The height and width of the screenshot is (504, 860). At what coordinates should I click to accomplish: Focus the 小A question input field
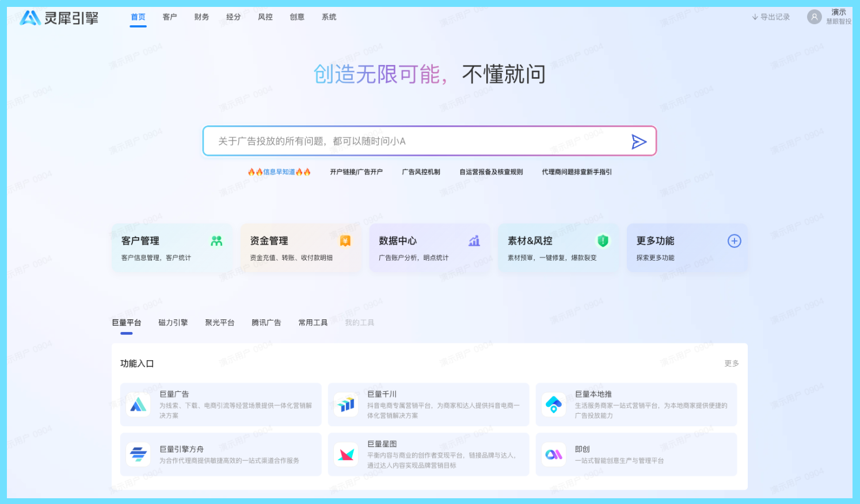pos(429,141)
